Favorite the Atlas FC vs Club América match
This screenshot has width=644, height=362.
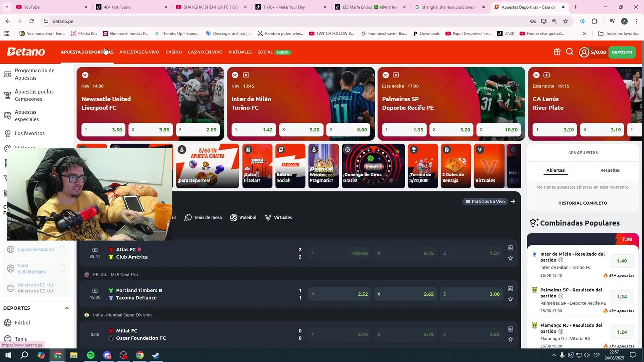coord(510,258)
